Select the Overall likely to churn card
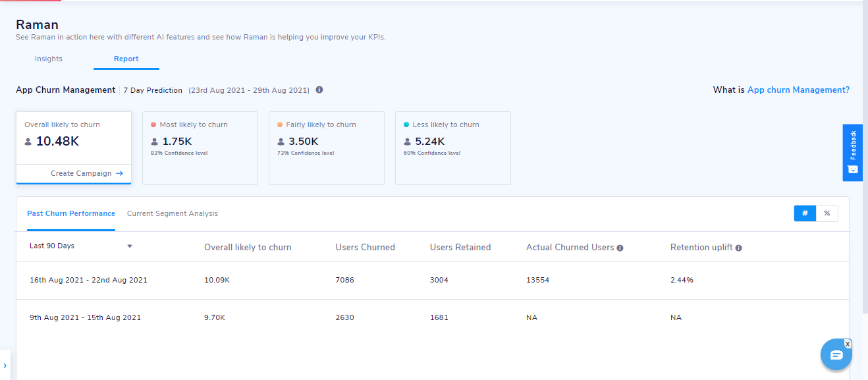Viewport: 868px width, 380px height. 74,148
